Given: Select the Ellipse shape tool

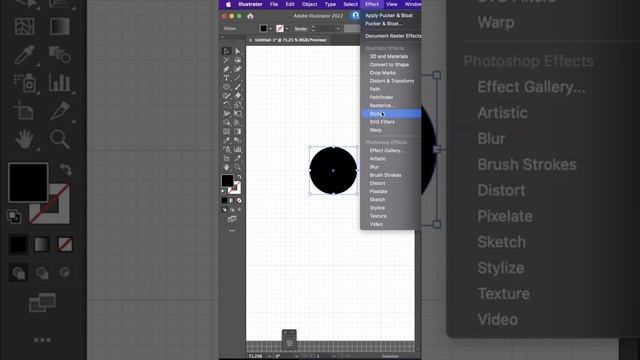Looking at the screenshot, I should [x=227, y=87].
